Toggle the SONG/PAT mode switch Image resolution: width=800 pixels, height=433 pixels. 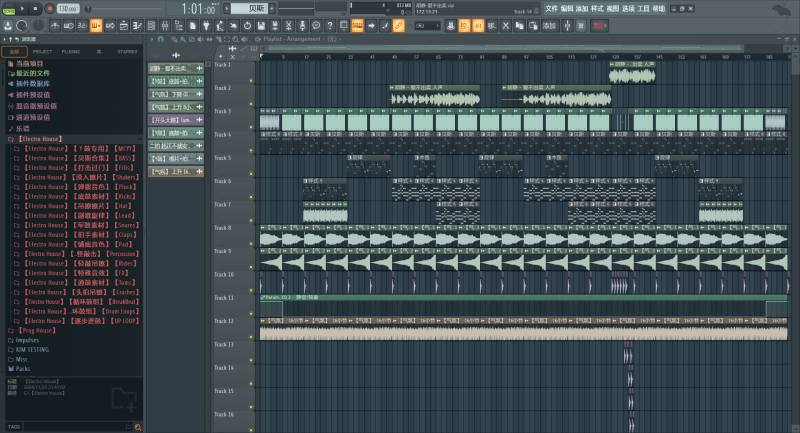click(x=8, y=8)
